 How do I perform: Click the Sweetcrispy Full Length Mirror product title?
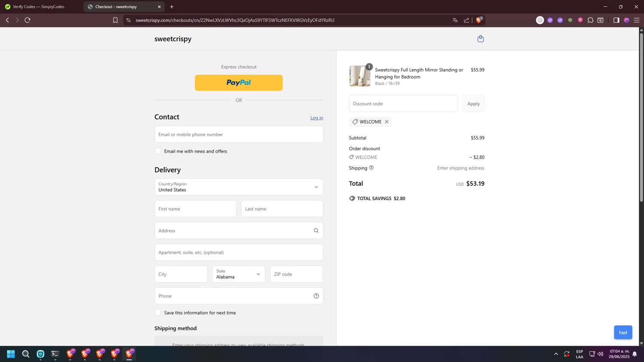pyautogui.click(x=419, y=73)
